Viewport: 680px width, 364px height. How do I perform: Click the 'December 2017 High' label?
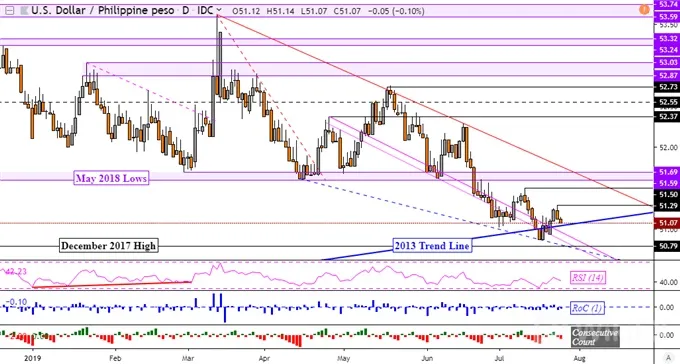(108, 246)
